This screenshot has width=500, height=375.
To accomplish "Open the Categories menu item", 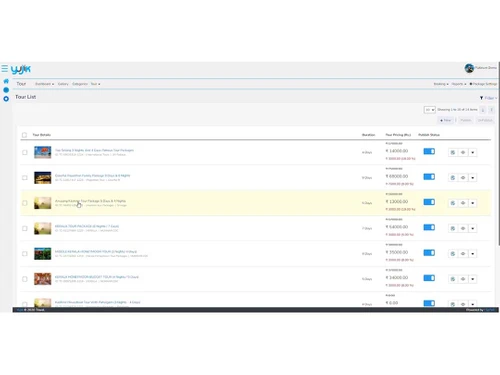I will point(80,84).
